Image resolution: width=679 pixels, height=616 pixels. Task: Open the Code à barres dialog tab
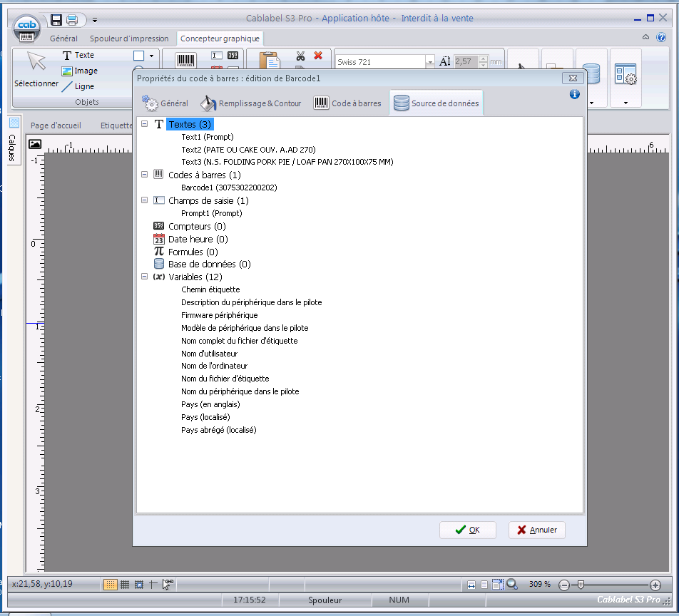[x=347, y=103]
